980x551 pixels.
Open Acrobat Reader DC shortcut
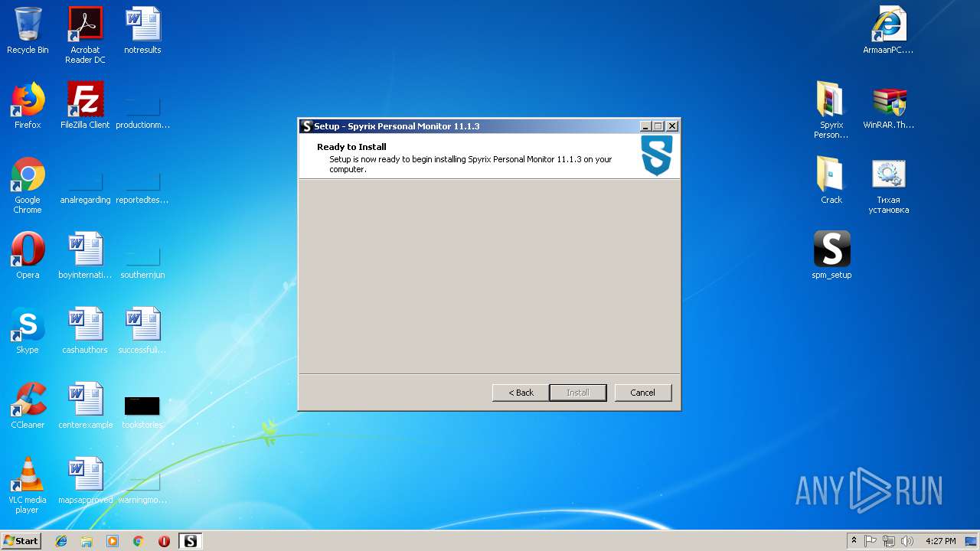pyautogui.click(x=85, y=35)
